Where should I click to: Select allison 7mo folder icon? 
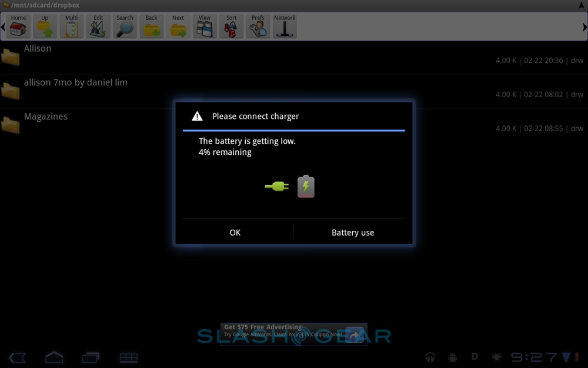click(x=10, y=91)
